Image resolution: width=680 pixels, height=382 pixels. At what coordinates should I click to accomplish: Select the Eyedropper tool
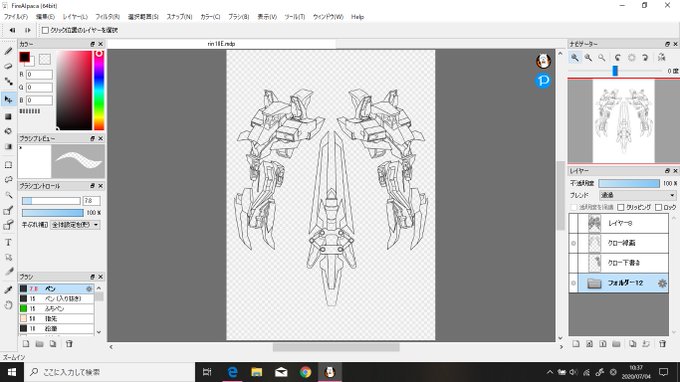[x=8, y=289]
